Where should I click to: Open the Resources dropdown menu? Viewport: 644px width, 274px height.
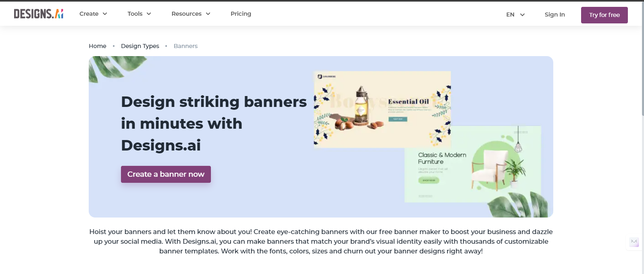[191, 14]
